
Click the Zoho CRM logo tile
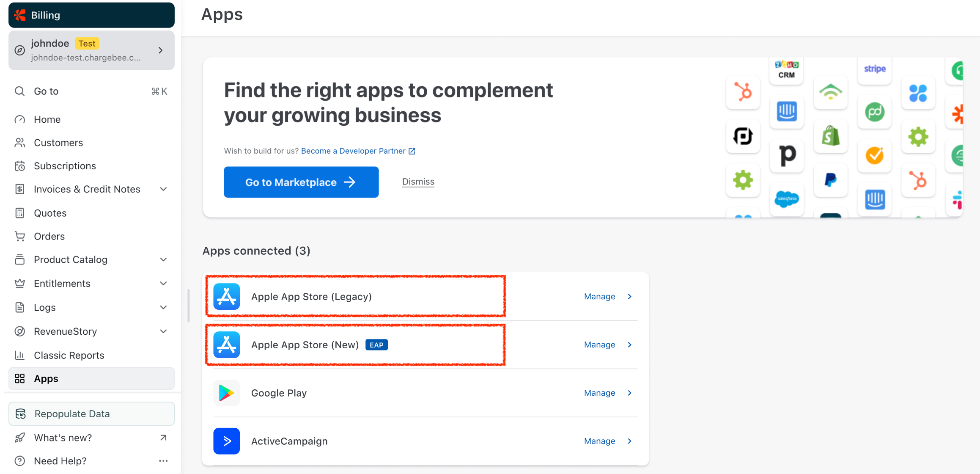click(x=786, y=70)
